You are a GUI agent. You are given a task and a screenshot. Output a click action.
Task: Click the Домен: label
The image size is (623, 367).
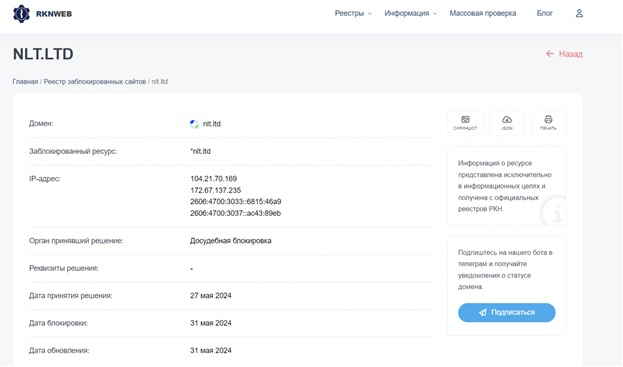click(x=41, y=124)
